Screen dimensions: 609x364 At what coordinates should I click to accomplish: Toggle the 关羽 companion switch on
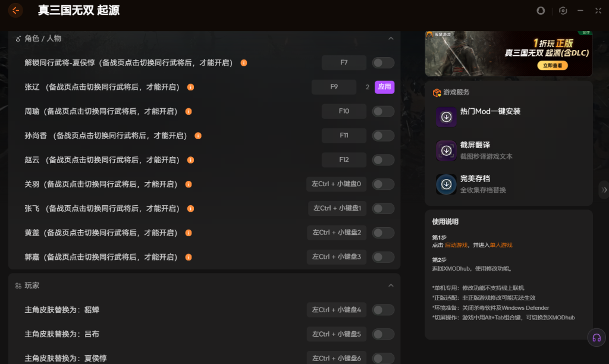point(383,184)
